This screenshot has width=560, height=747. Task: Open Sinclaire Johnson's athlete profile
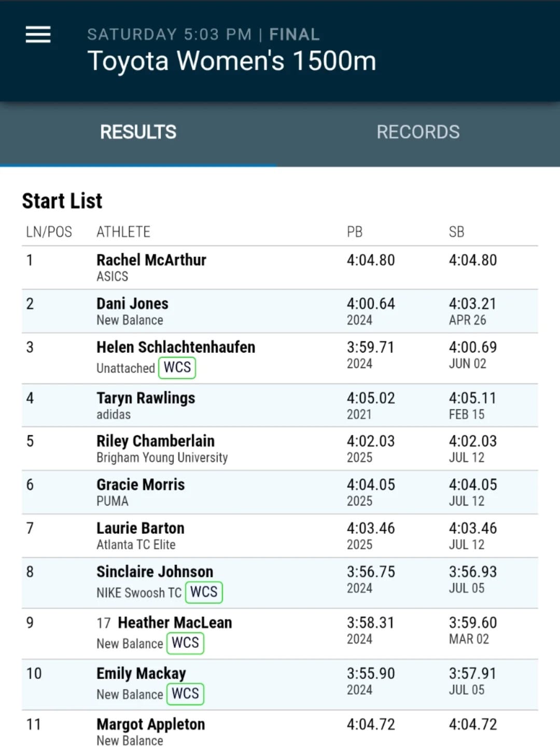point(155,571)
